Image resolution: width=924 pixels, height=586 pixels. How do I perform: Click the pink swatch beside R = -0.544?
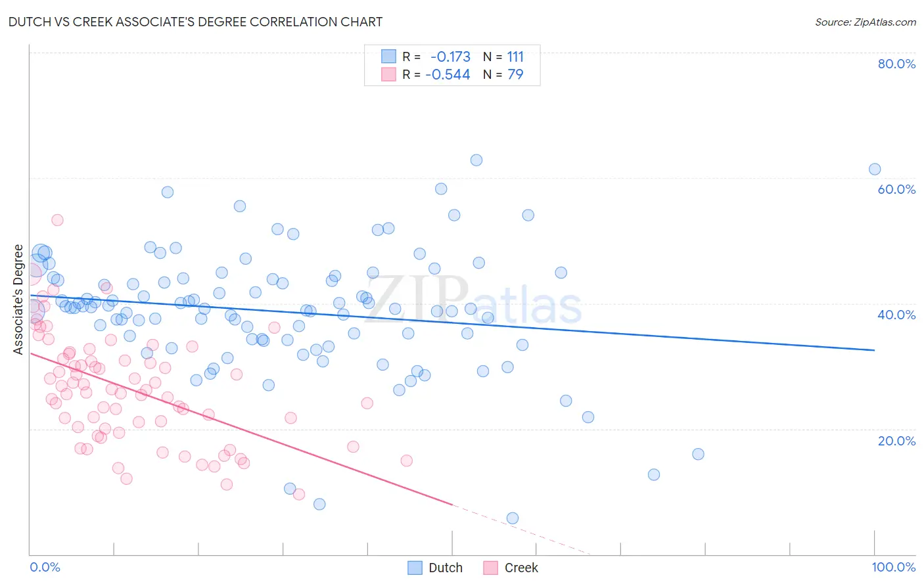(x=388, y=74)
